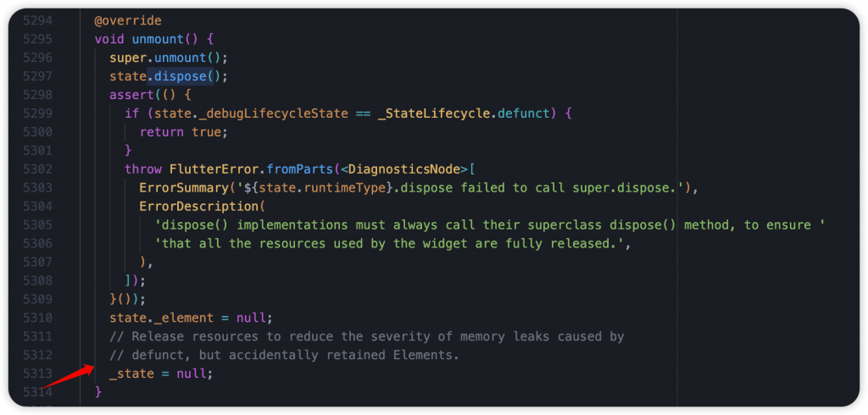Click the 'Release resources' comment line
The image size is (868, 415).
coord(367,336)
